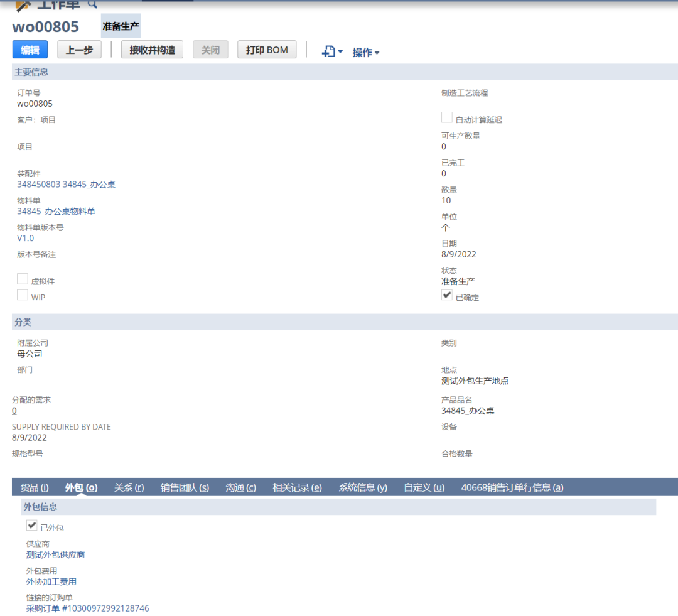
Task: Open the 操作 dropdown menu
Action: (x=366, y=52)
